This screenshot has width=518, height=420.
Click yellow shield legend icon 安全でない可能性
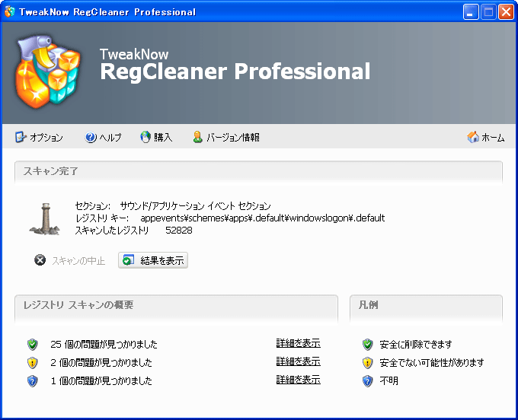pos(367,363)
